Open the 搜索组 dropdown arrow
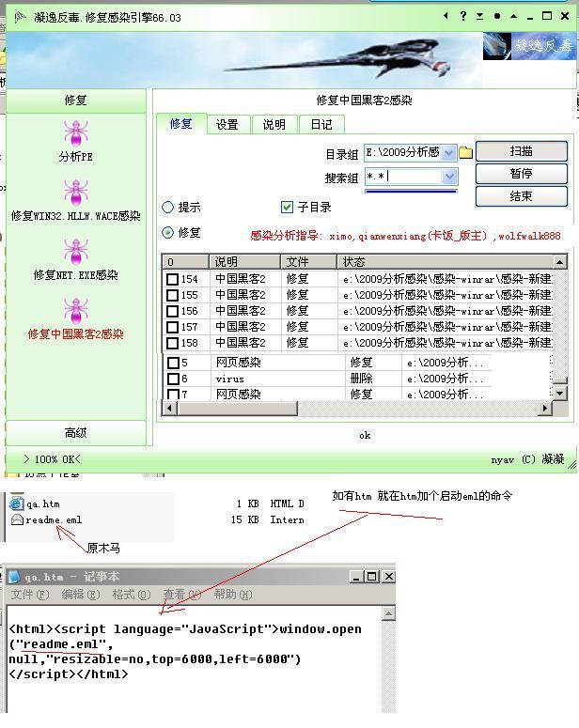Screen dimensions: 579x728 click(x=449, y=177)
